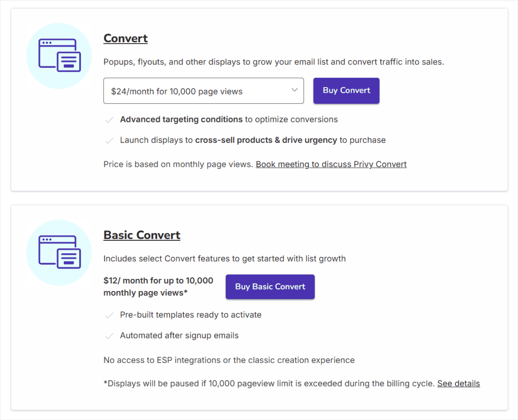Select the $12/month Basic Convert pricing text
518x420 pixels.
point(158,286)
